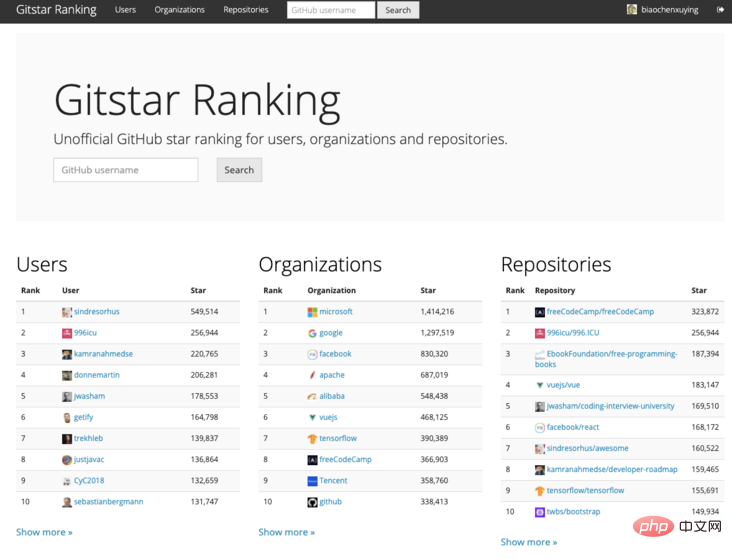Click the Google organization logo icon
This screenshot has width=732, height=559.
point(312,333)
